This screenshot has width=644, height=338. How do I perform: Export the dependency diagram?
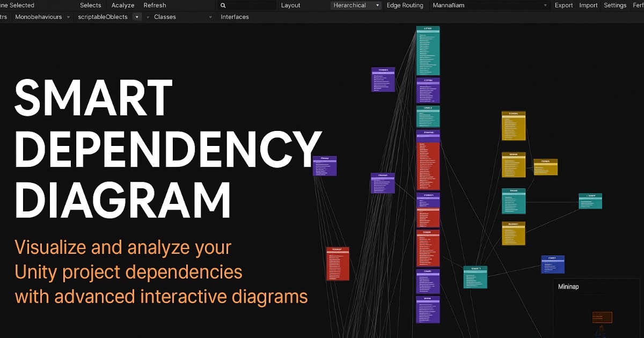click(563, 5)
